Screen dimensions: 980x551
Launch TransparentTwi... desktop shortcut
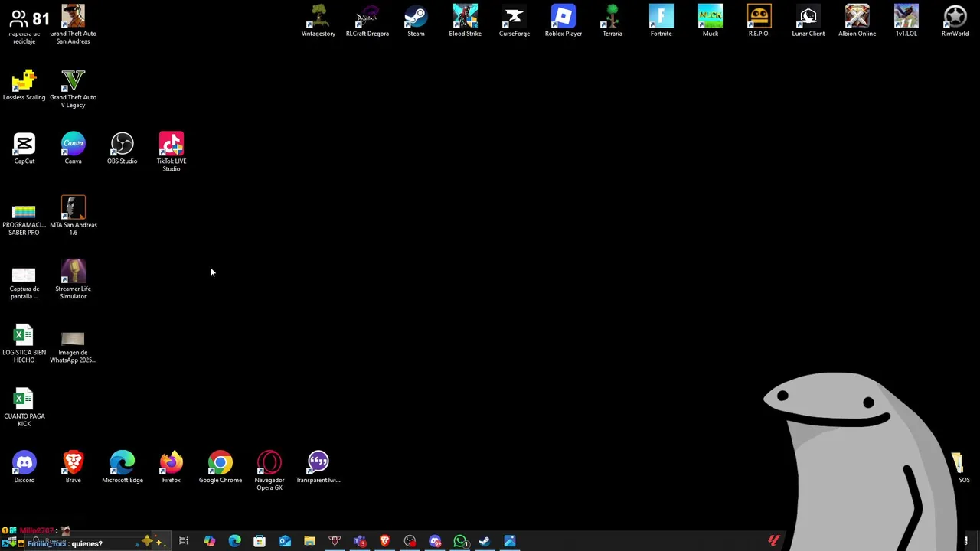(x=318, y=468)
